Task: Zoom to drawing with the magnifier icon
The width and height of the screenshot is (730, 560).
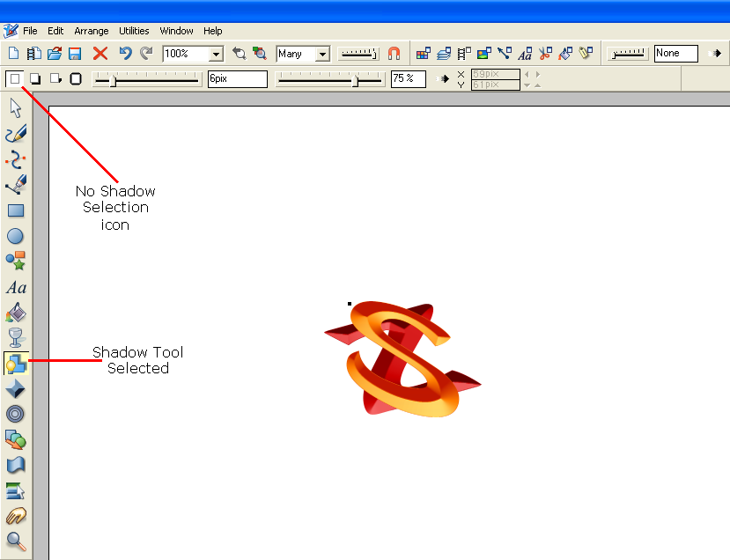Action: (x=260, y=54)
